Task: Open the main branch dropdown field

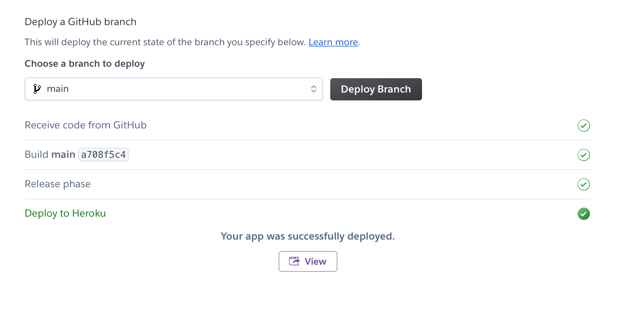Action: point(174,89)
